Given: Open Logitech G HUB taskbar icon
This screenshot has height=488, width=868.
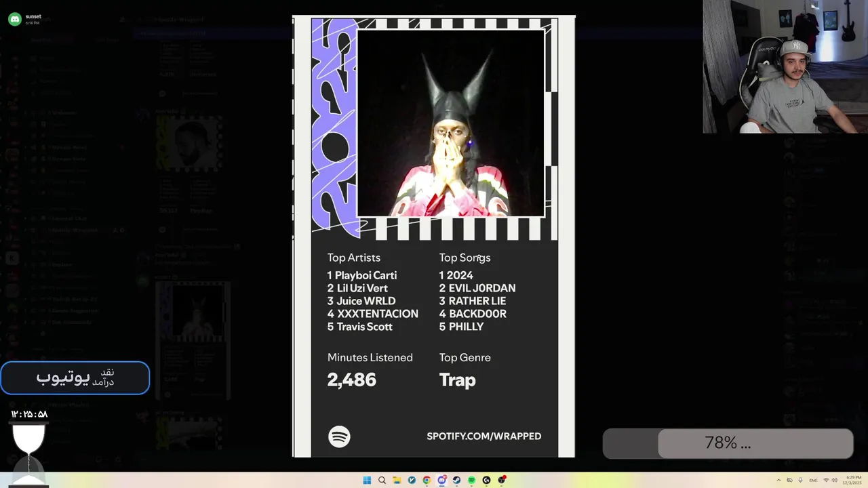Looking at the screenshot, I should click(486, 480).
